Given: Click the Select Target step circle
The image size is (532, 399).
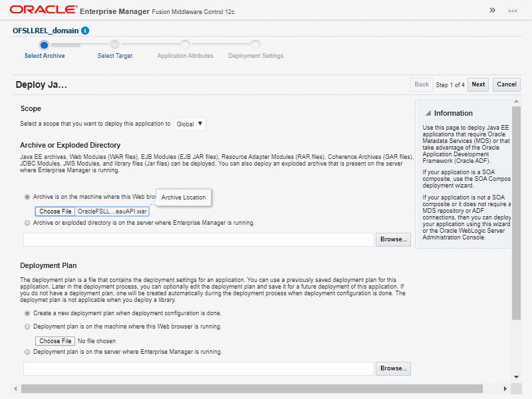Looking at the screenshot, I should tap(114, 45).
